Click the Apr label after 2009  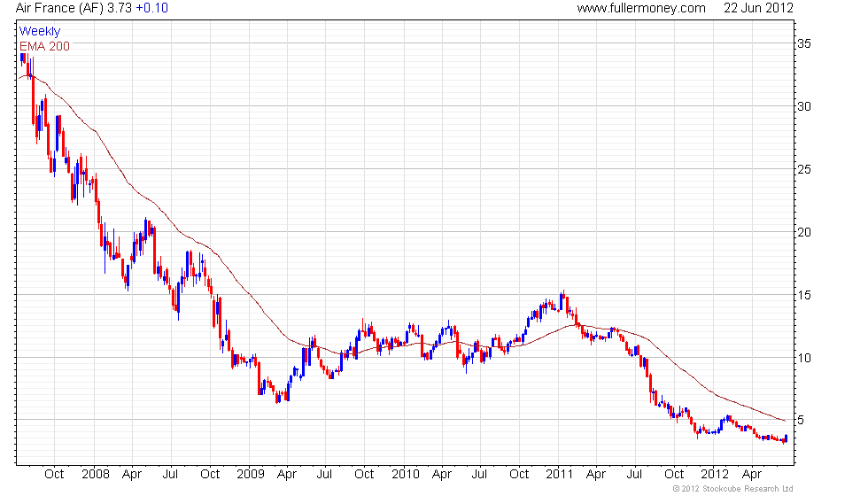coord(287,475)
